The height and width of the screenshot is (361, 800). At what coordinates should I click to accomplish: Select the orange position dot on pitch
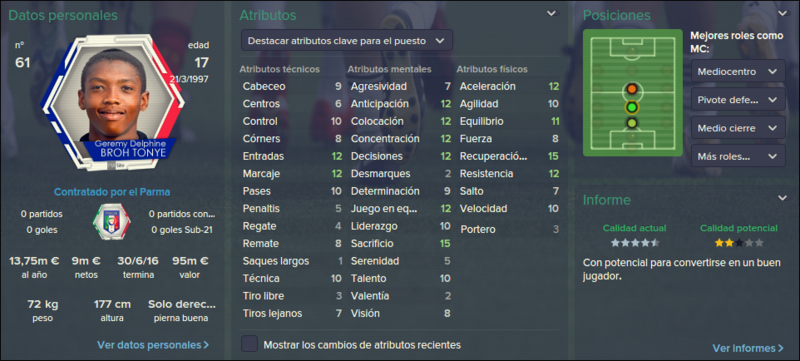(x=632, y=89)
